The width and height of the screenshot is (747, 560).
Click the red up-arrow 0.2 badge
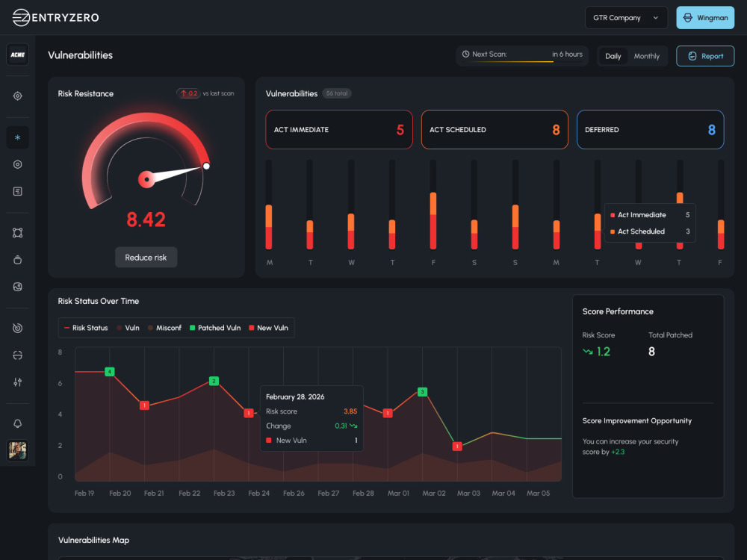189,93
